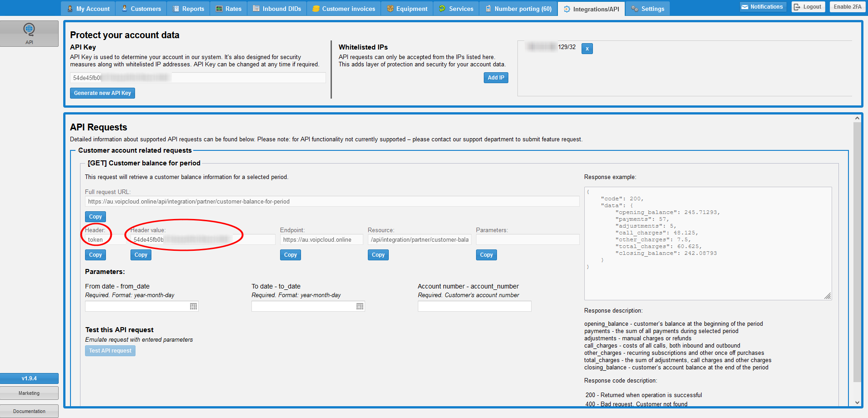Click the API Requests scrollbar up arrow
868x418 pixels.
tap(857, 118)
